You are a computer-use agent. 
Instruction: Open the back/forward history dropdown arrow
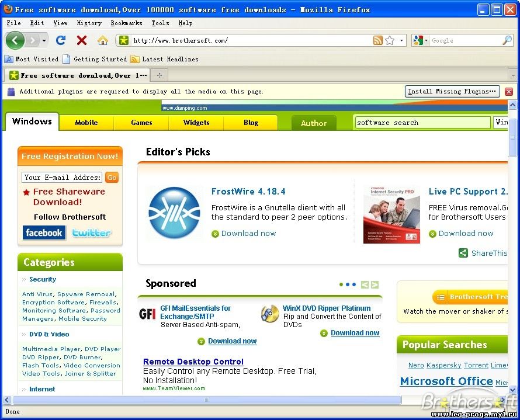click(x=44, y=40)
